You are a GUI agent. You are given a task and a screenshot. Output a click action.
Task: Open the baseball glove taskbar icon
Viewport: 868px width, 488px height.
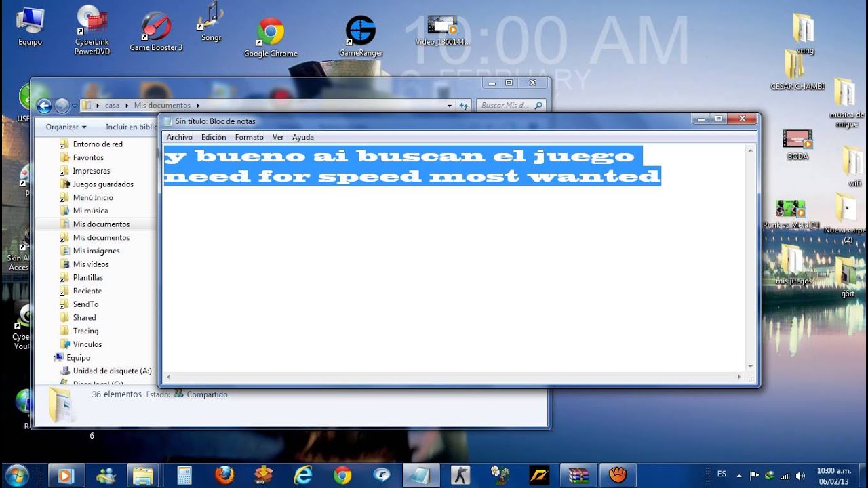618,475
